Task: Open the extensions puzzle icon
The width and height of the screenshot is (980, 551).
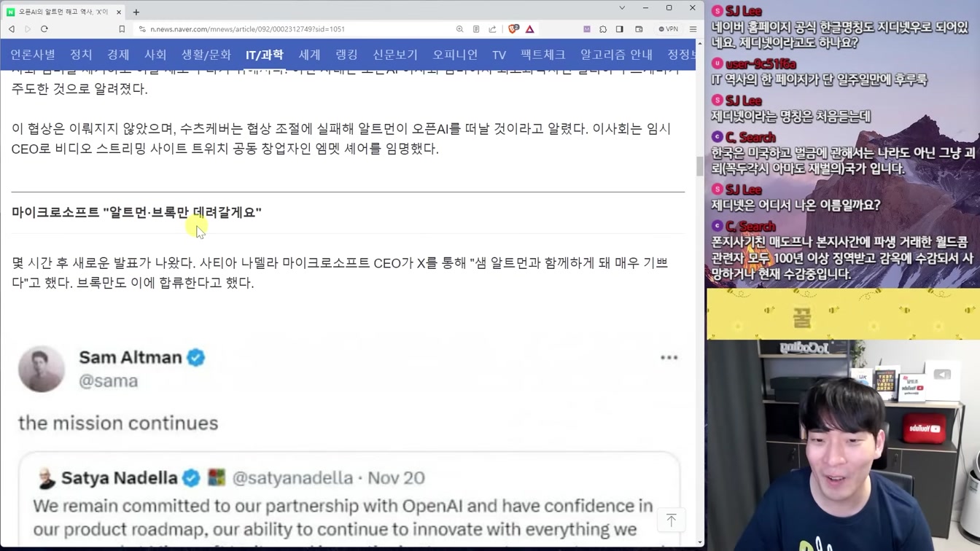Action: tap(603, 29)
